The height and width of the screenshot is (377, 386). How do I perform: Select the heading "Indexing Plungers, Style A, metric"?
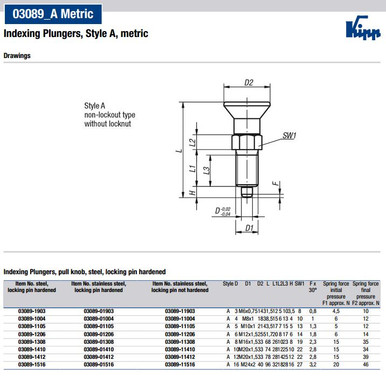click(x=76, y=34)
